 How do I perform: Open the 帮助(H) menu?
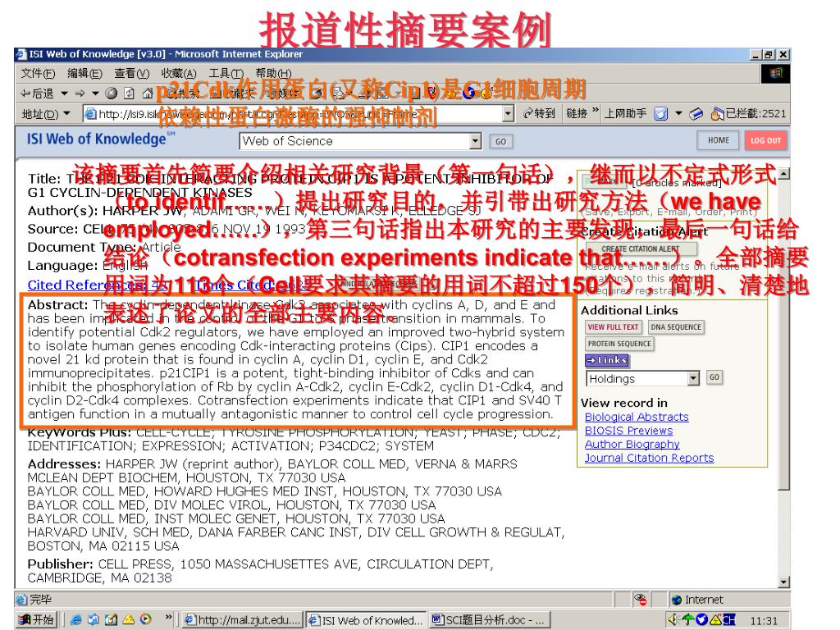(273, 73)
